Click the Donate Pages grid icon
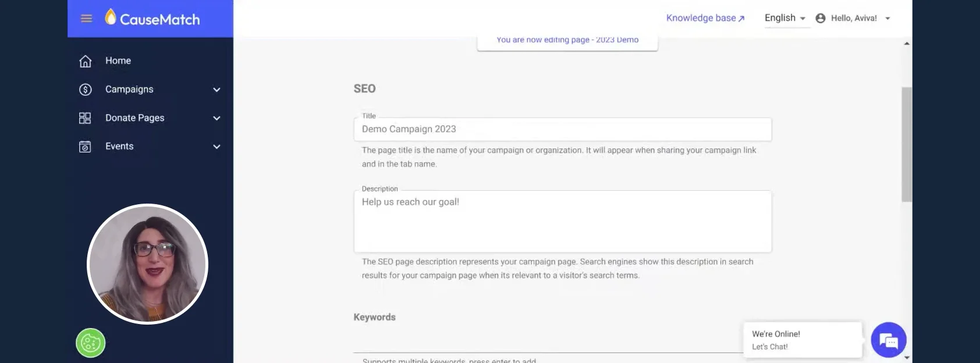 (x=85, y=118)
